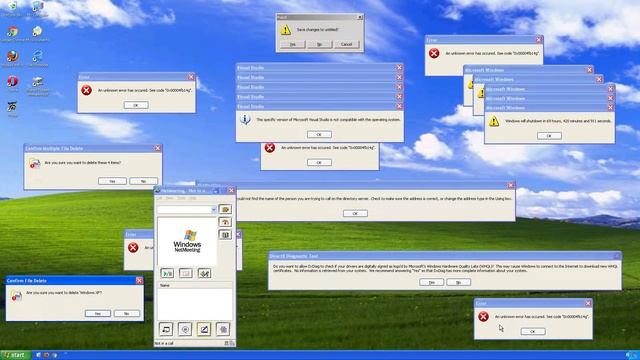
Task: Open the View menu in NetMeeting
Action: [x=169, y=198]
